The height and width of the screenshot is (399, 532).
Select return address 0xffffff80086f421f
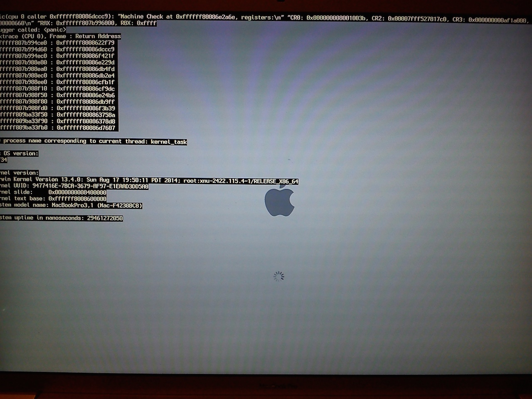(x=85, y=56)
